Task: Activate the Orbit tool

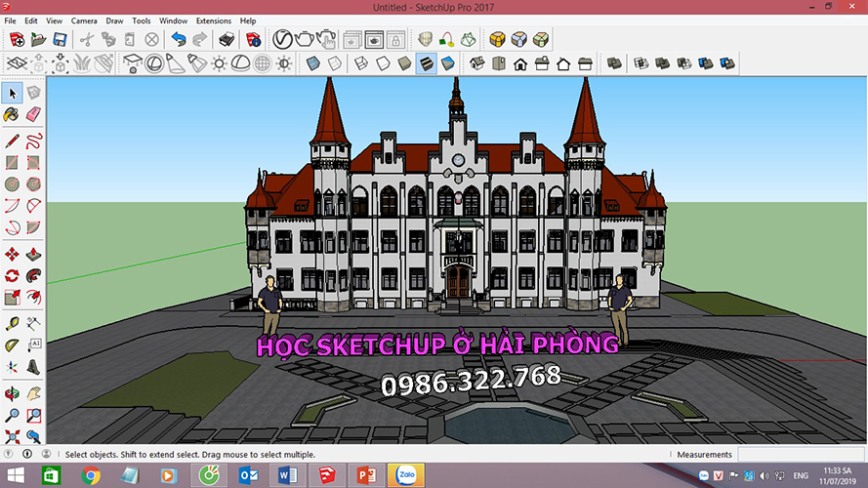Action: pos(12,393)
